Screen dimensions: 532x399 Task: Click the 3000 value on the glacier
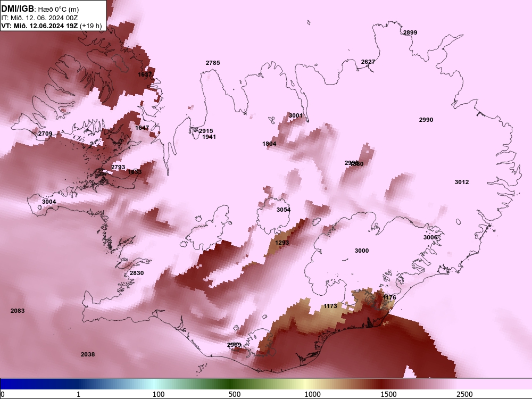(362, 251)
